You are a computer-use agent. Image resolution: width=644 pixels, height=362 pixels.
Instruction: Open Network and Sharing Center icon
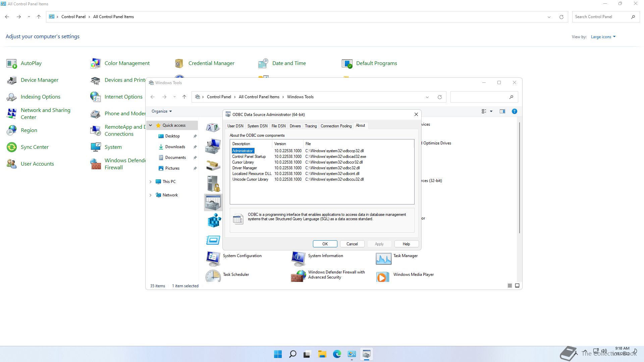tap(39, 114)
